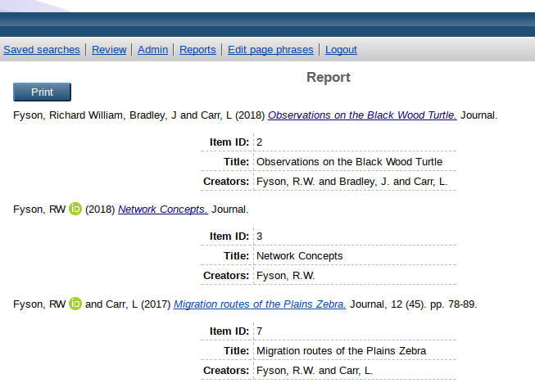Select Edit page phrases

coord(270,50)
